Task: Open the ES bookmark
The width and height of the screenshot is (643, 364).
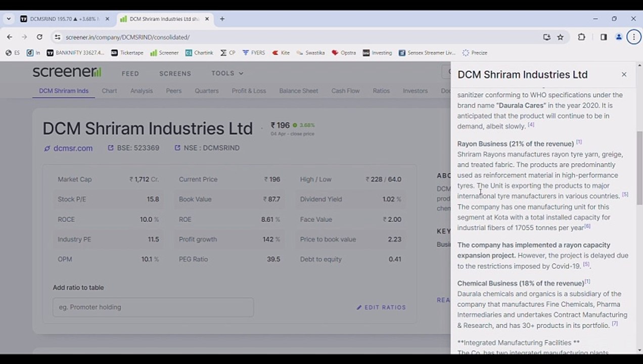Action: [x=12, y=53]
